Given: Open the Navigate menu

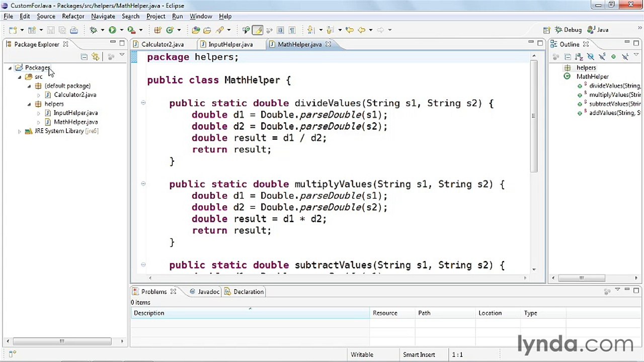Looking at the screenshot, I should click(103, 16).
